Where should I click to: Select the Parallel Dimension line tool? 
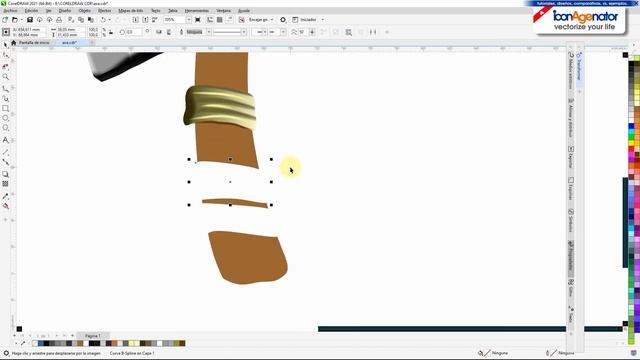(x=5, y=152)
